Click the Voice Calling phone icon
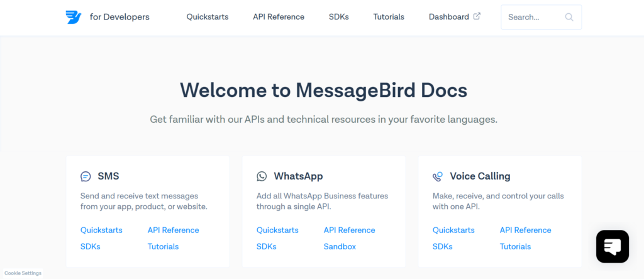644x279 pixels. tap(438, 176)
